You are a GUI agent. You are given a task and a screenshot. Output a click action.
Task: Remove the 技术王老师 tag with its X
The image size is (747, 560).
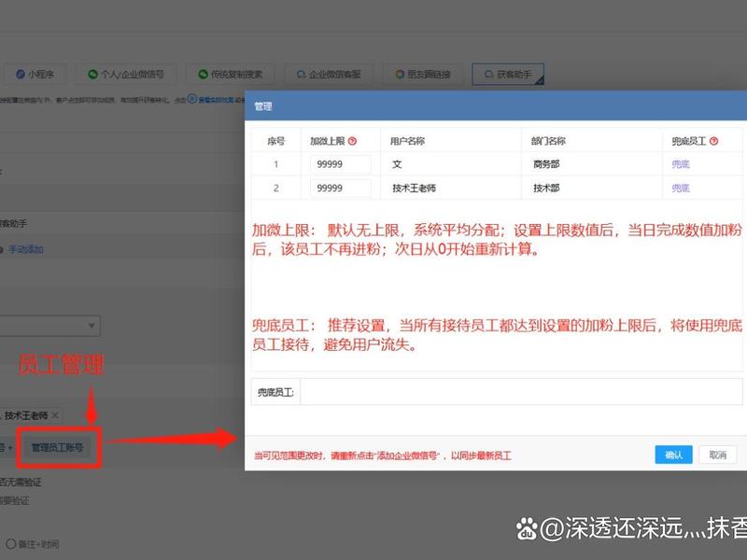55,415
